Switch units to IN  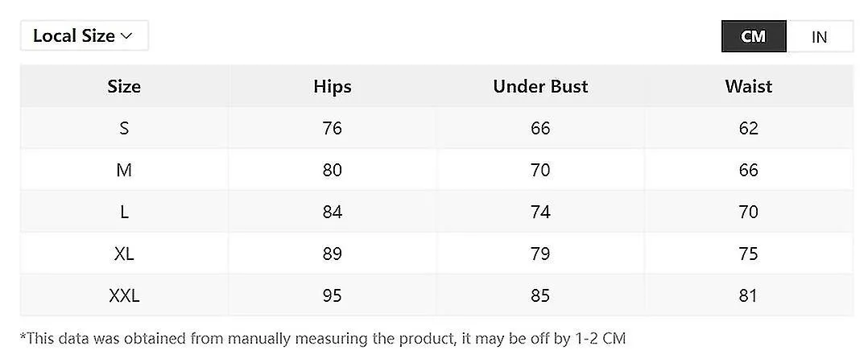[820, 36]
